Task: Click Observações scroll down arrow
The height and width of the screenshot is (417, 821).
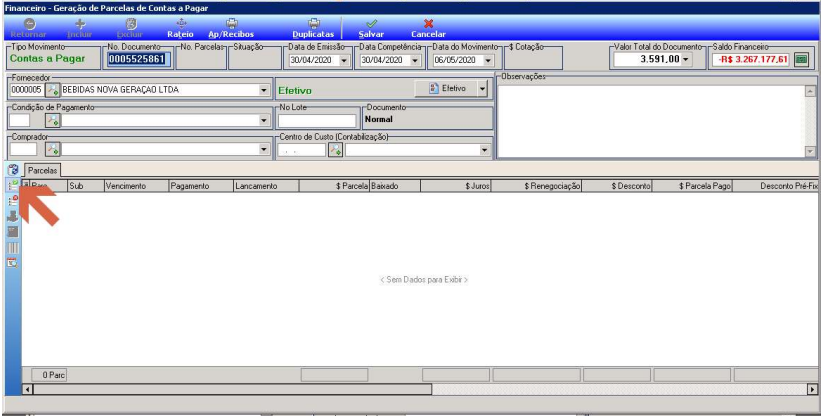Action: tap(810, 151)
